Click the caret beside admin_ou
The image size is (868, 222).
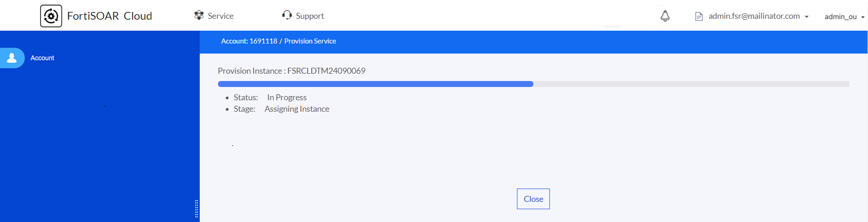[863, 17]
